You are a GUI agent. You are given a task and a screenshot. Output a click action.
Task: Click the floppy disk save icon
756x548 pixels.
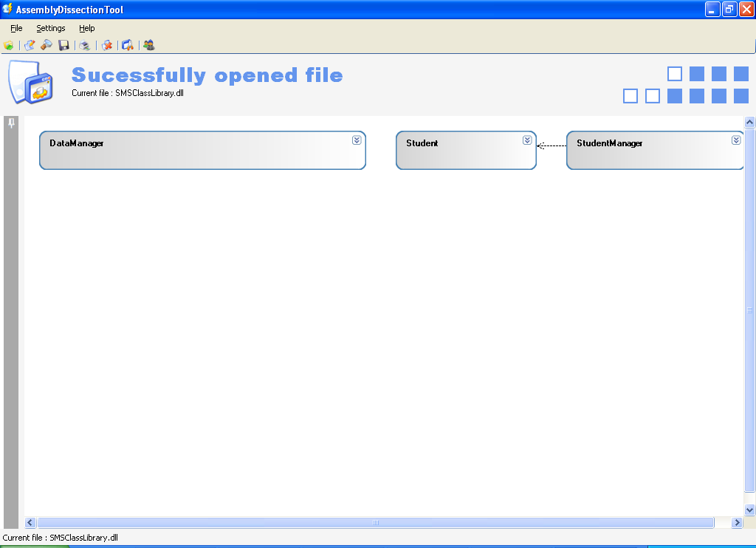tap(63, 45)
